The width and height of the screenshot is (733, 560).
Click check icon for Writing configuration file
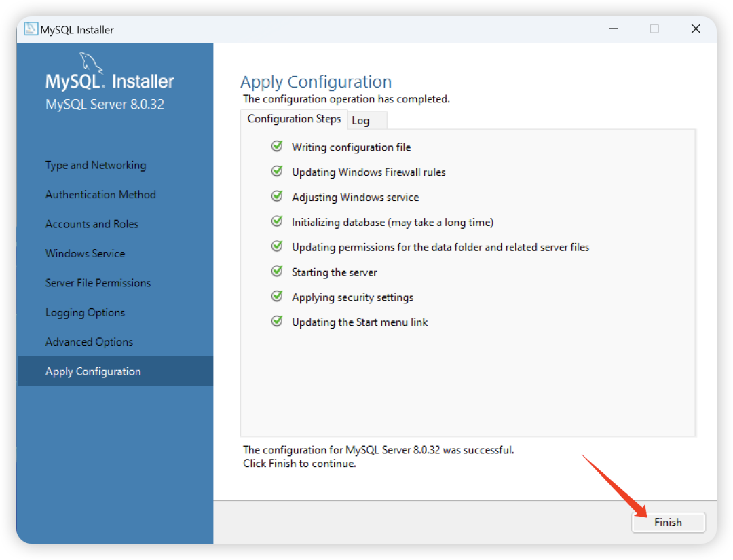click(x=277, y=147)
